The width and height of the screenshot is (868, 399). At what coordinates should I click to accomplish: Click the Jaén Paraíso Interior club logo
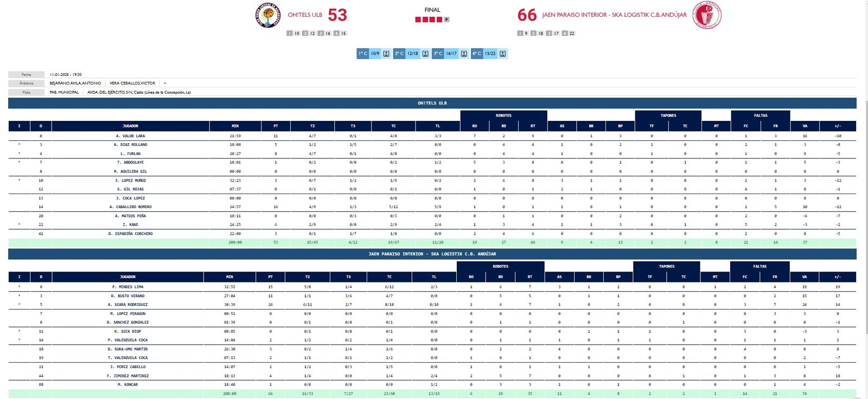(707, 16)
